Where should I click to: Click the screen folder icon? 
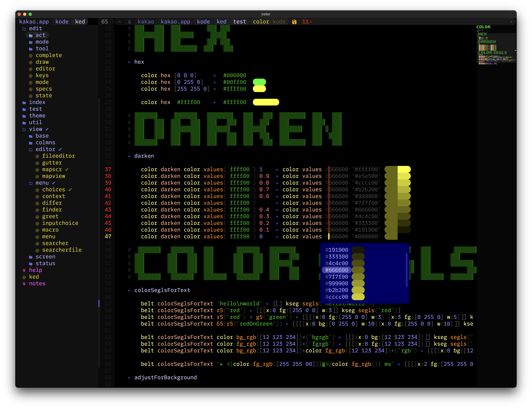coord(31,257)
